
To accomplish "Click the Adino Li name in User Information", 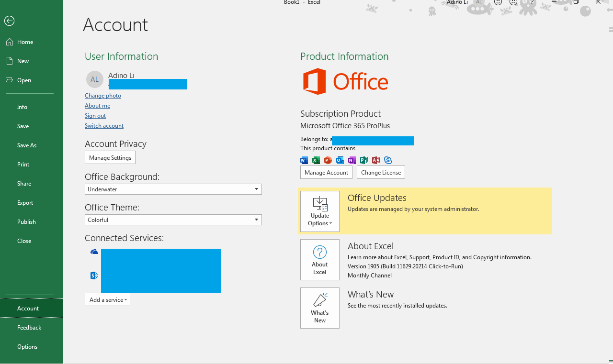I will click(x=121, y=76).
